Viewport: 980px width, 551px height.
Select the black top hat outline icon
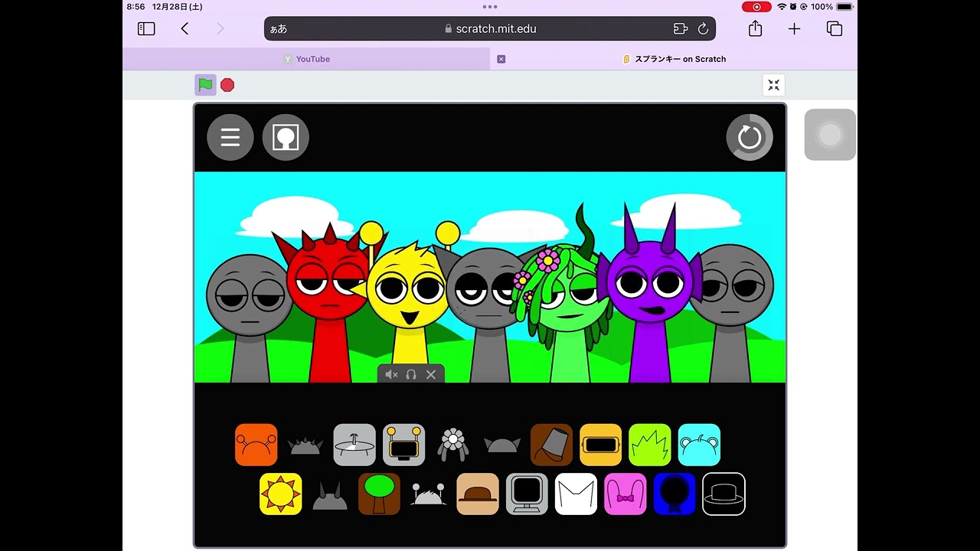(x=724, y=494)
